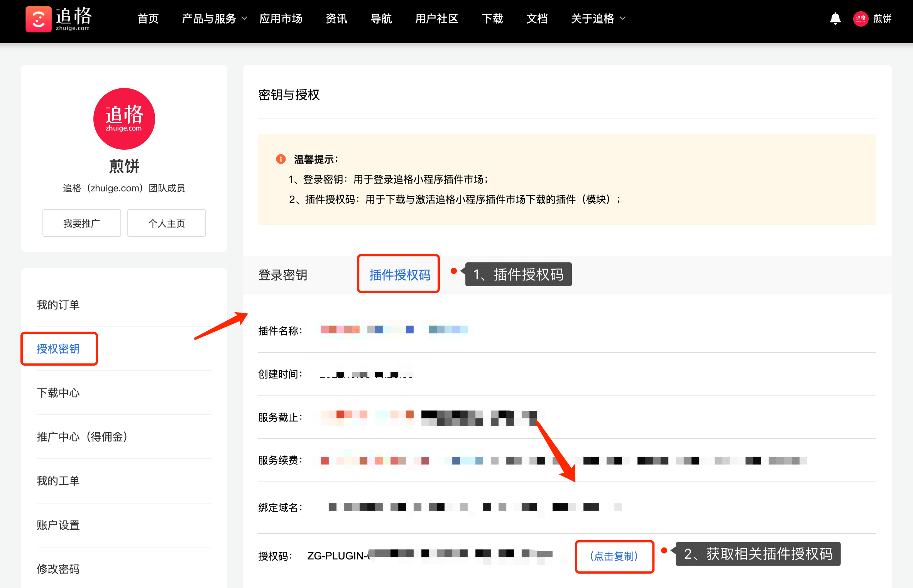Open 下载中心 in sidebar
Viewport: 913px width, 588px height.
[x=58, y=393]
